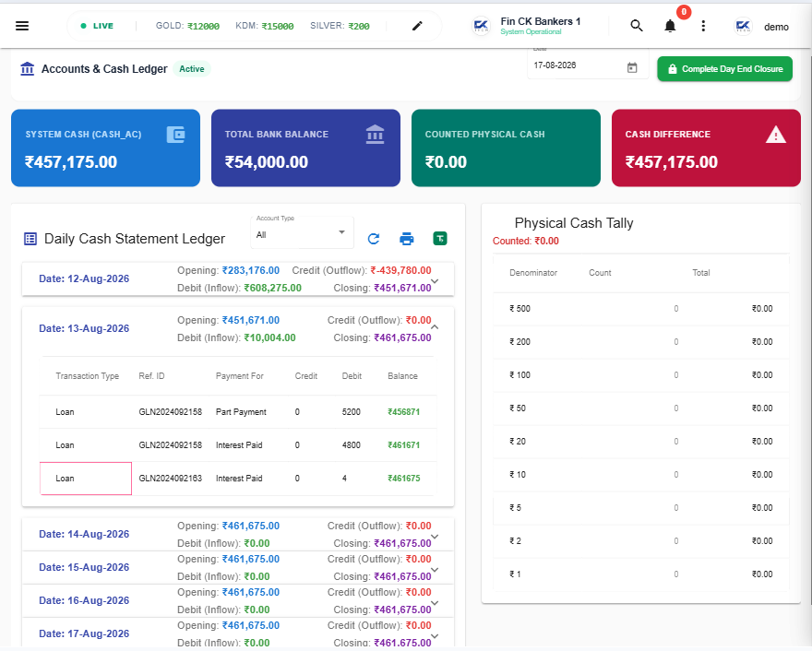Expand the 14-Aug-2026 ledger entry
812x651 pixels.
[435, 537]
